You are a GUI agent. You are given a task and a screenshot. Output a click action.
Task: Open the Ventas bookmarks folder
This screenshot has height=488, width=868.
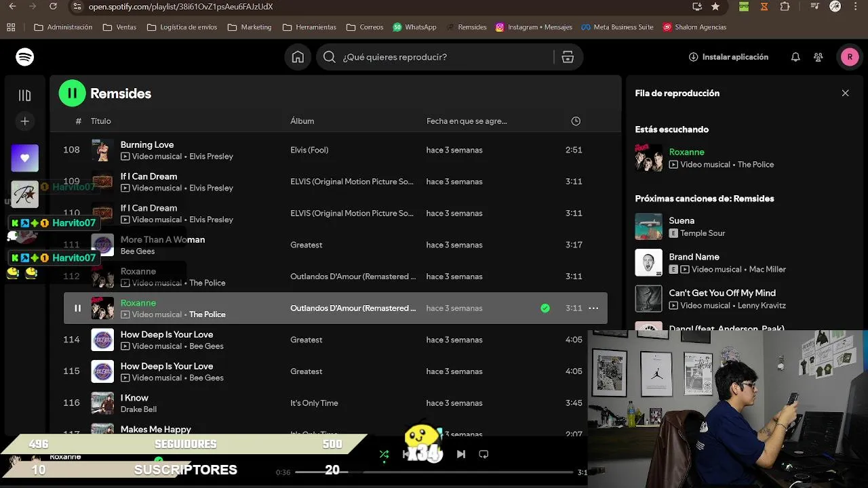point(119,27)
